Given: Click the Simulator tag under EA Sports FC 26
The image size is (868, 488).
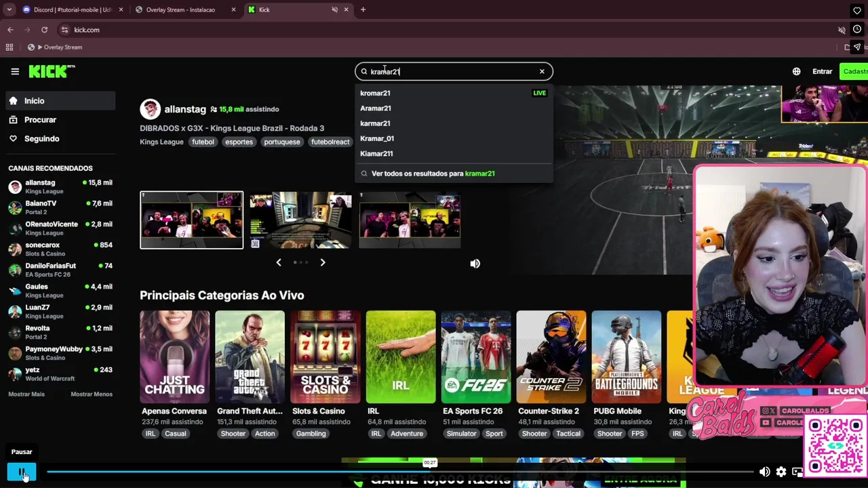Looking at the screenshot, I should click(461, 434).
